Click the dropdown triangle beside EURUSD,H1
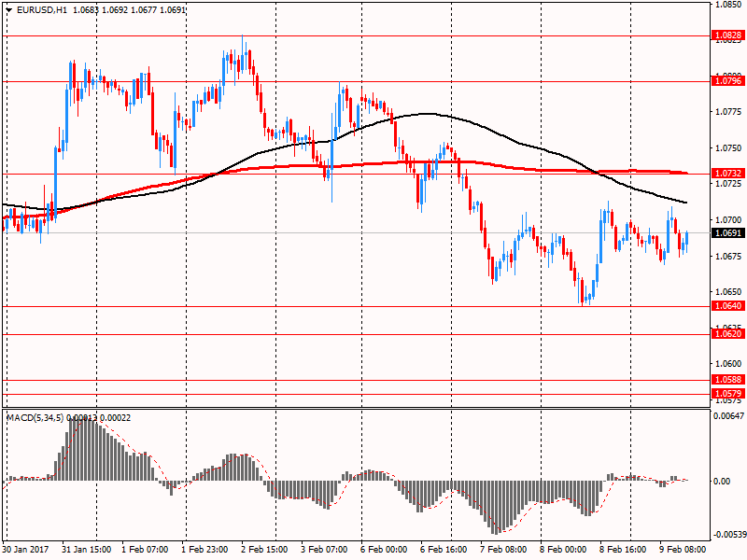747x560 pixels. click(9, 9)
